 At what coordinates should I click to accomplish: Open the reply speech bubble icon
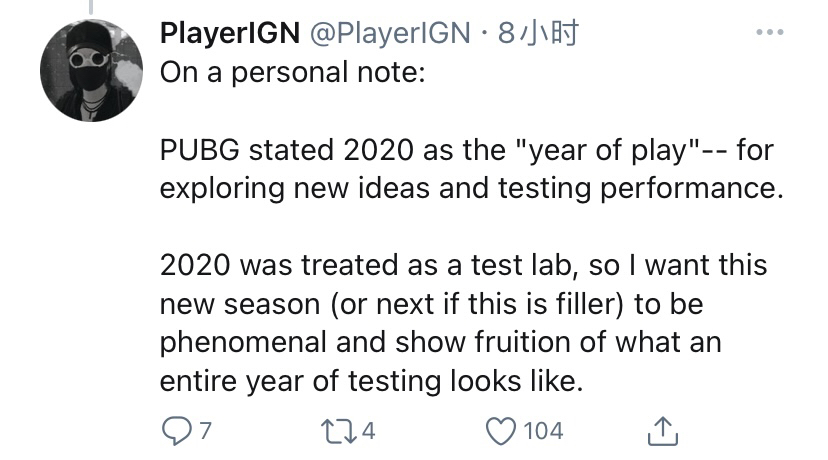pos(176,431)
